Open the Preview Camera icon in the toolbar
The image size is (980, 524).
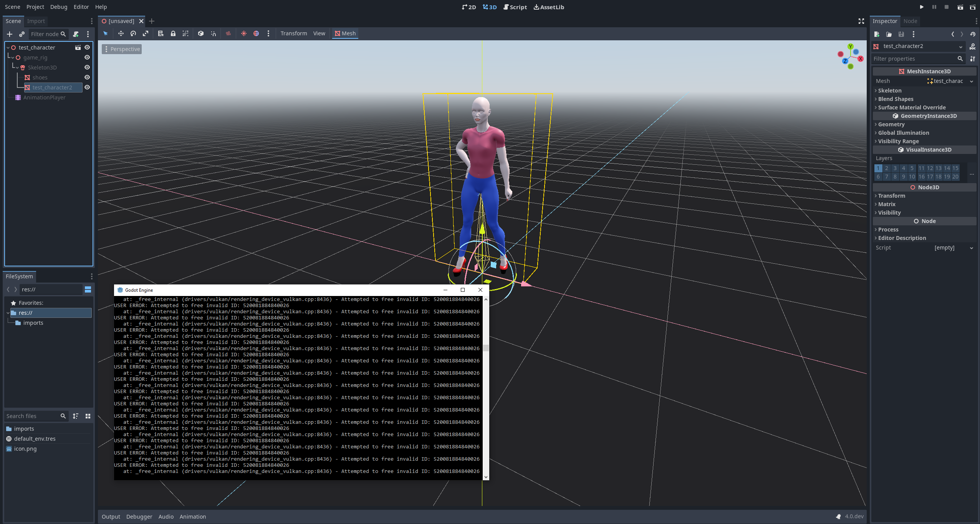pyautogui.click(x=228, y=34)
